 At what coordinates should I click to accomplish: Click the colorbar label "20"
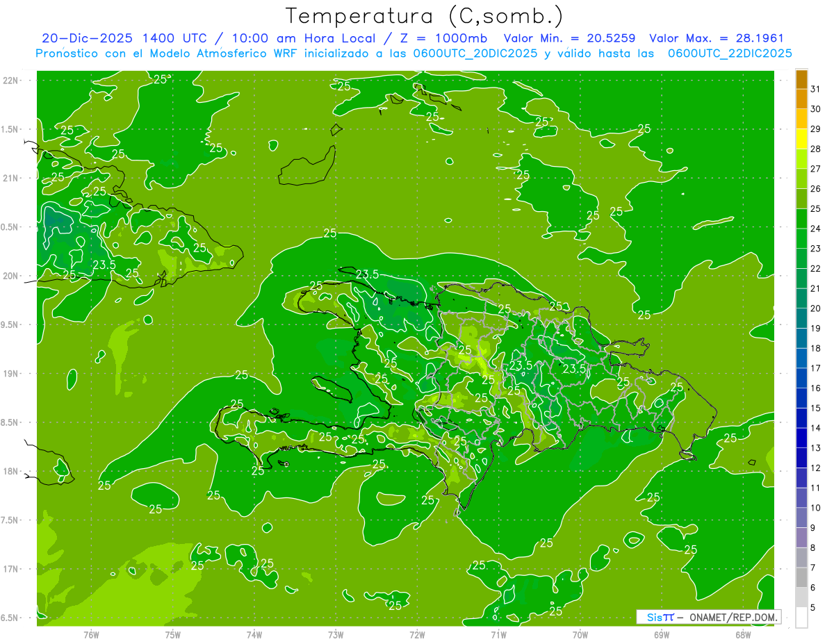816,308
